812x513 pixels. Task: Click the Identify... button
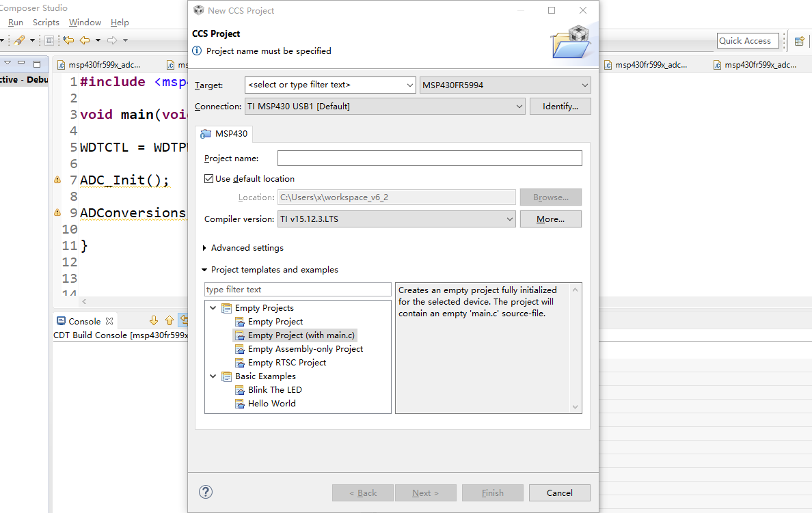click(560, 106)
